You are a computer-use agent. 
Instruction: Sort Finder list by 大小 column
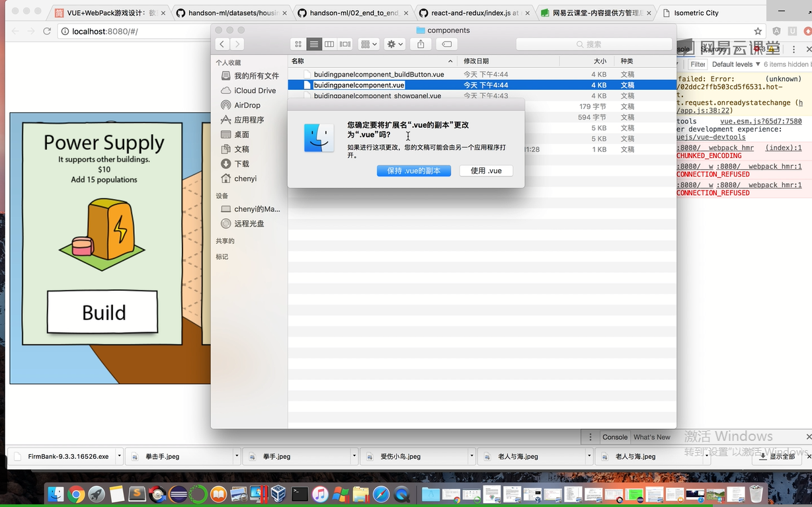tap(586, 61)
